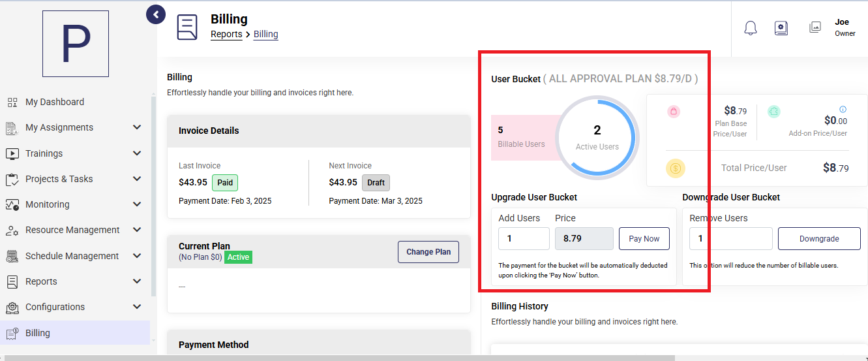Image resolution: width=868 pixels, height=361 pixels.
Task: Click the My Dashboard sidebar icon
Action: pos(12,102)
